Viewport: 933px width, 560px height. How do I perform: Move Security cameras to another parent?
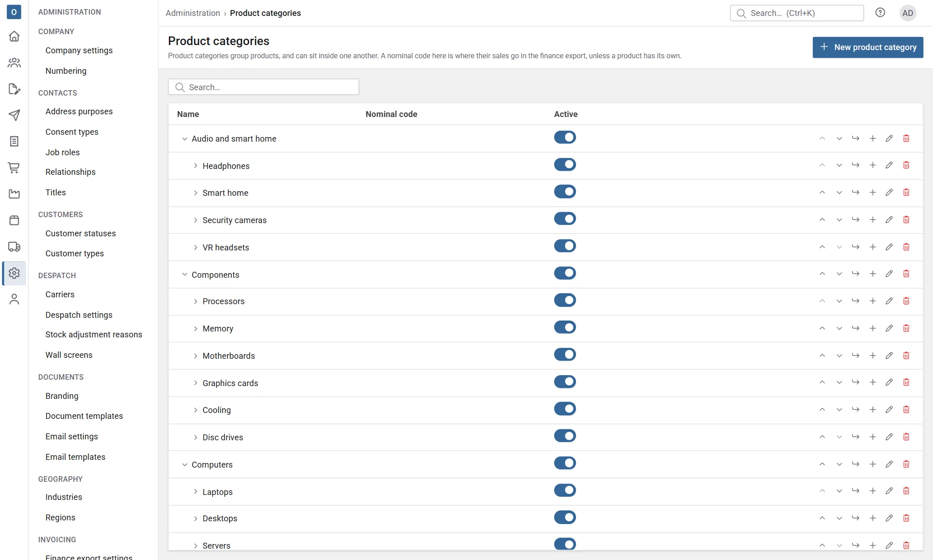pyautogui.click(x=856, y=220)
